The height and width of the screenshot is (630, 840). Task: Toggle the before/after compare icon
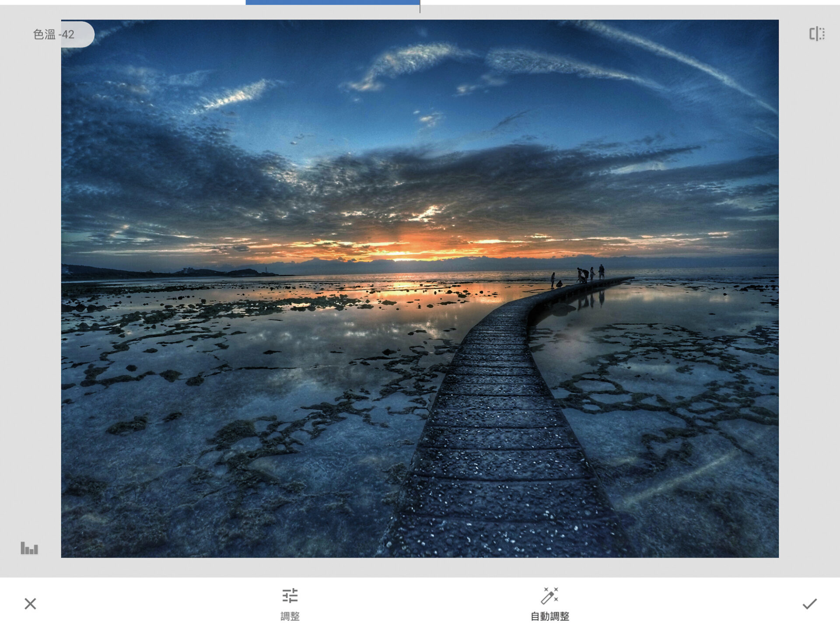pyautogui.click(x=816, y=34)
